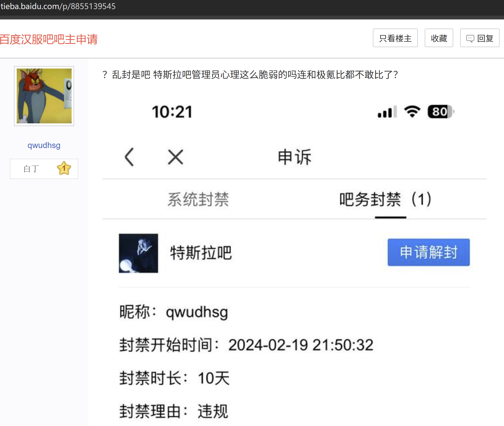Image resolution: width=504 pixels, height=426 pixels.
Task: Click the 白丁 level badge
Action: click(x=31, y=169)
